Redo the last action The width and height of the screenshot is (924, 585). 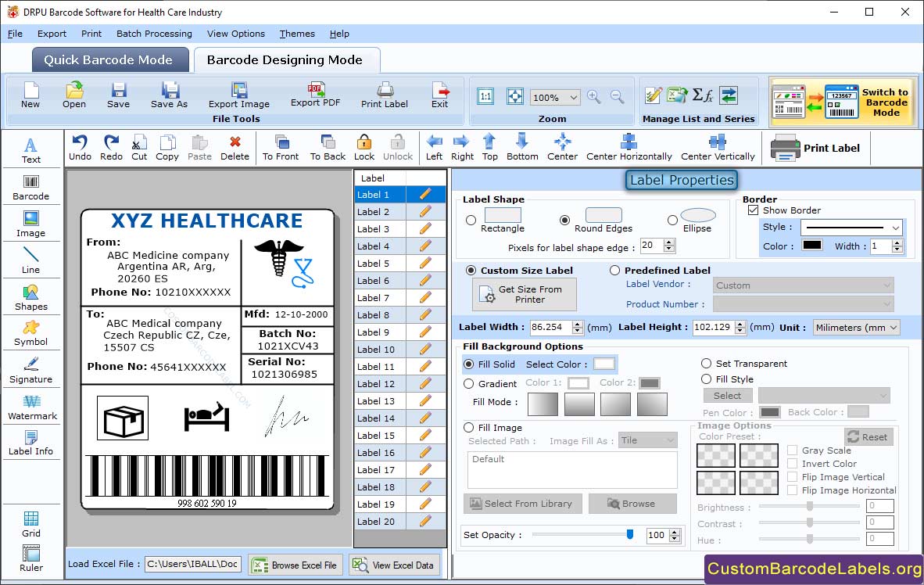[111, 148]
